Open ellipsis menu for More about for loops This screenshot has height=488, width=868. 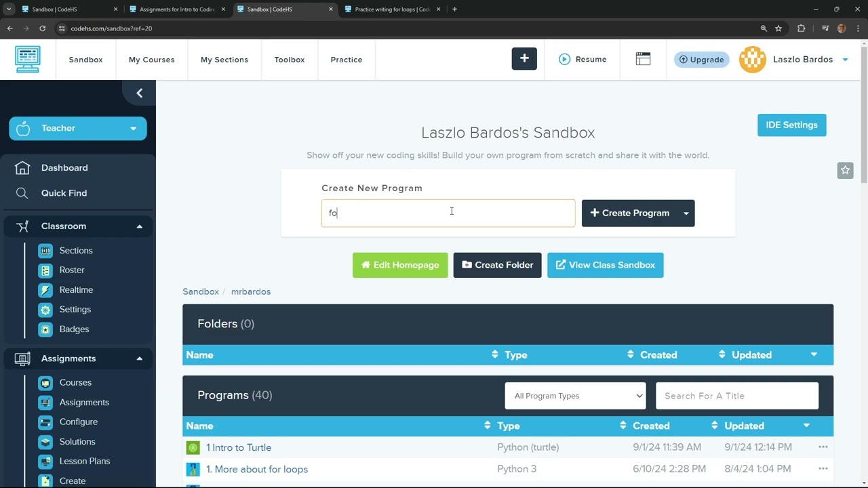pos(823,469)
